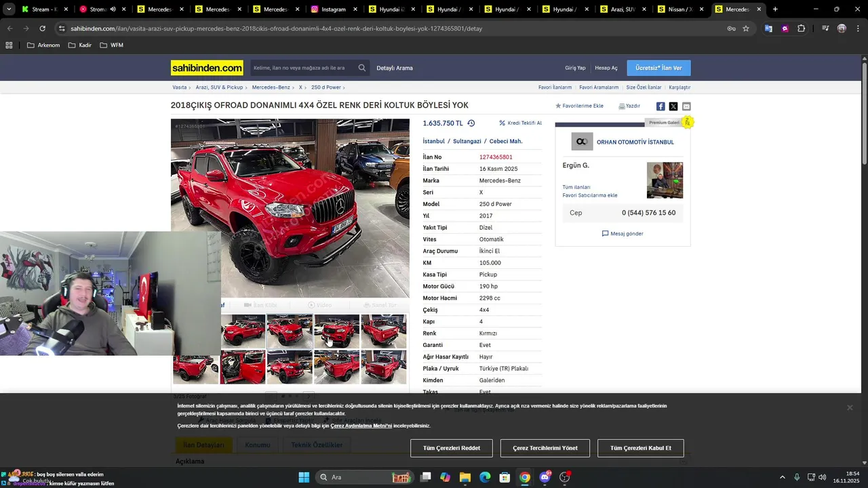Click the sahibinden.com logo
The image size is (868, 488).
pos(207,68)
